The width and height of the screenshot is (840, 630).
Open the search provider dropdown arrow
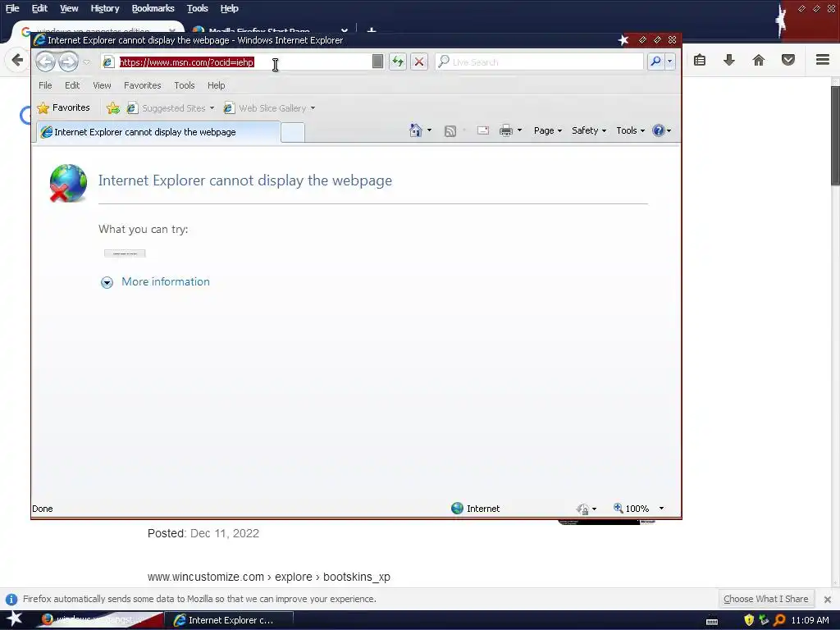click(669, 62)
